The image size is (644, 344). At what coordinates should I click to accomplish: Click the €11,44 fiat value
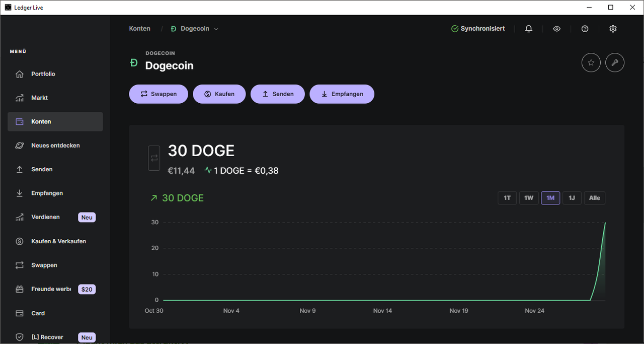pos(181,171)
